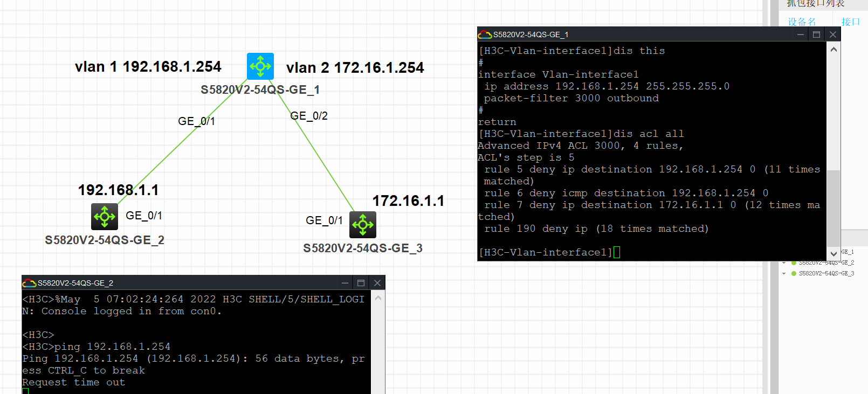Click the GE_0/1 port label beside the GE_3 switch
868x394 pixels.
324,221
